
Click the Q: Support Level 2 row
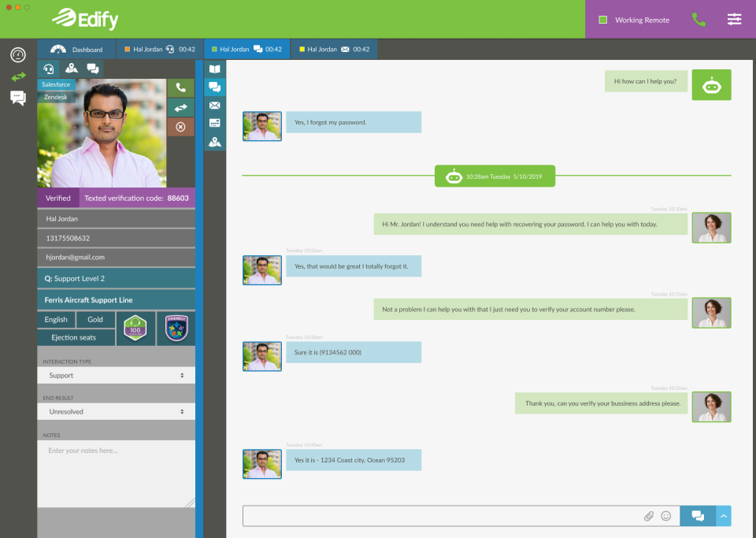[x=117, y=279]
